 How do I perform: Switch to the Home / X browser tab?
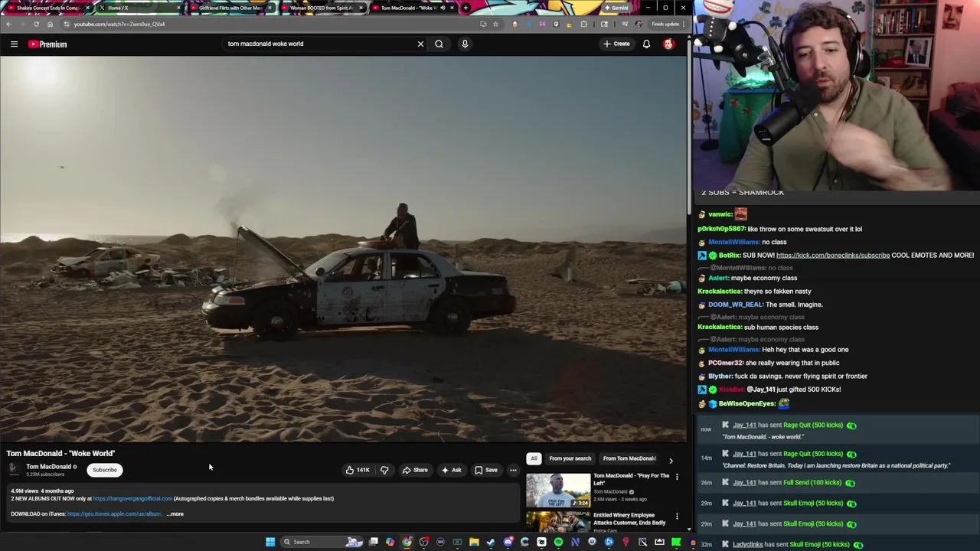(139, 8)
